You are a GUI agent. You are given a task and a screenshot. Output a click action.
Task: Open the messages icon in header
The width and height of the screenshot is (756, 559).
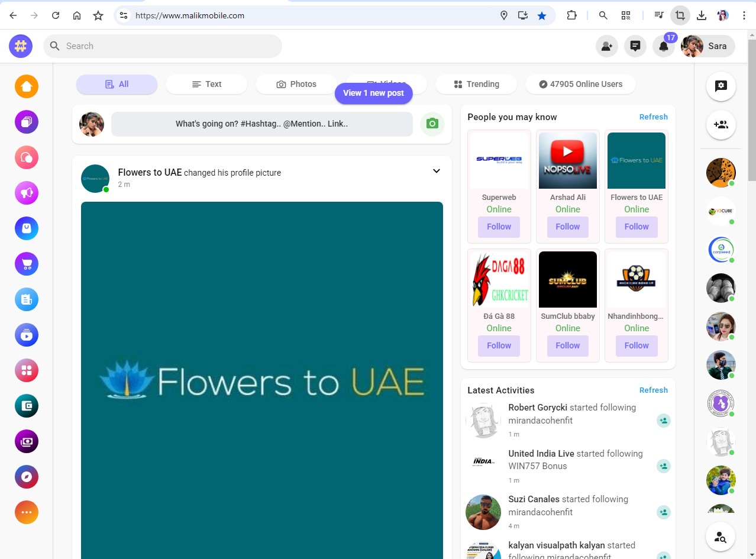point(635,46)
